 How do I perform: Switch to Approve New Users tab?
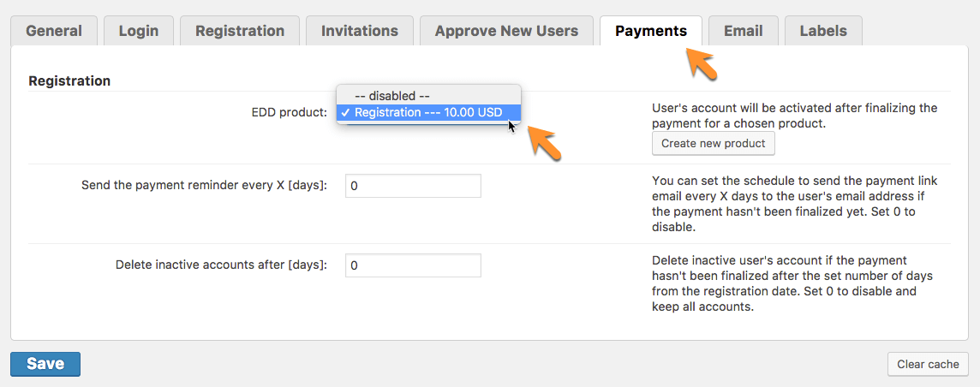point(506,31)
